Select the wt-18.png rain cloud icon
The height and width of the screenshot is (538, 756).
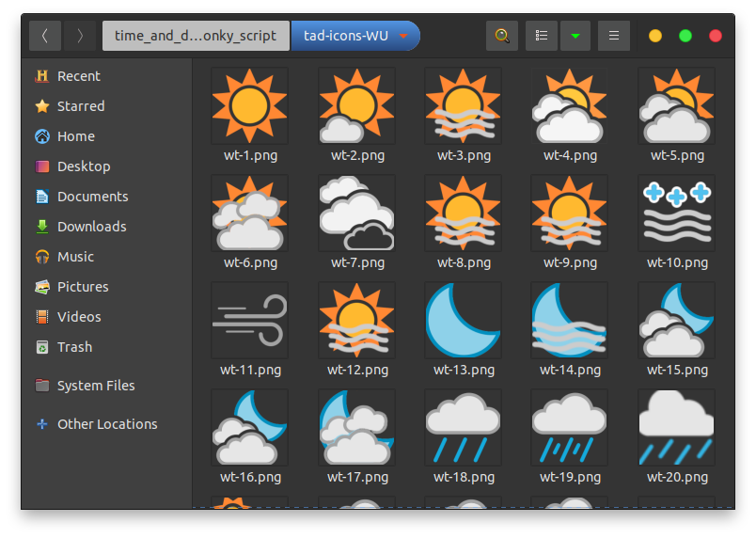point(464,428)
